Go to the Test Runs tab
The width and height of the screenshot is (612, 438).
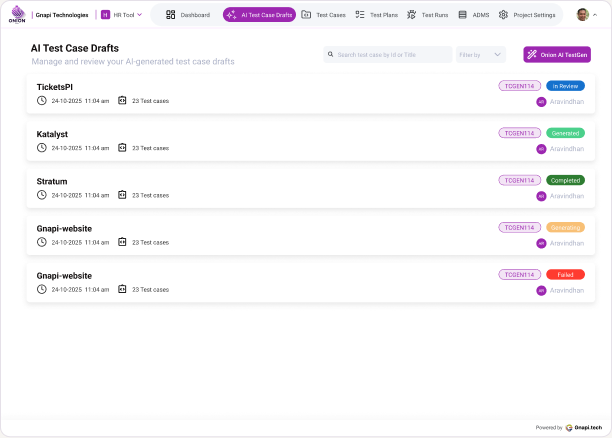coord(428,15)
